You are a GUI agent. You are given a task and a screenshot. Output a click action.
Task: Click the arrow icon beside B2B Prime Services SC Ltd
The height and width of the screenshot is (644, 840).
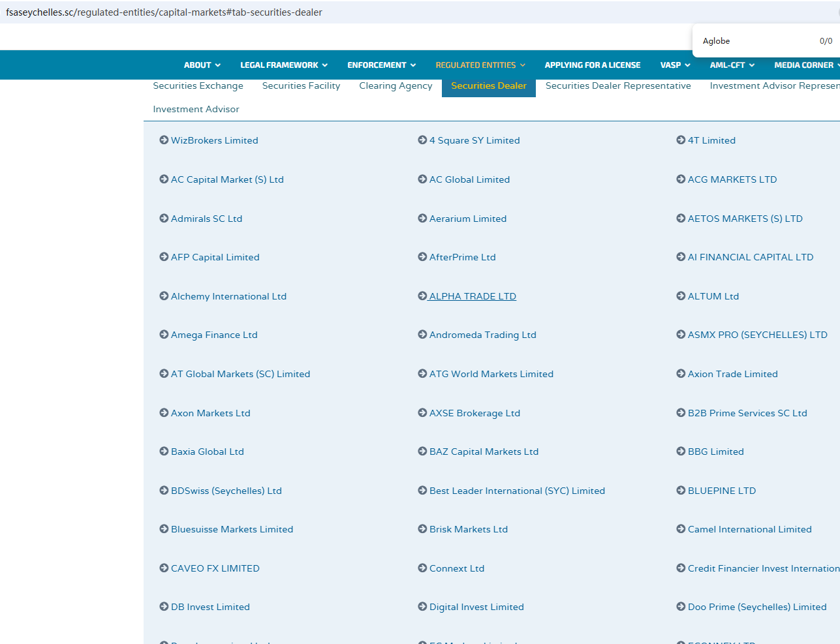click(x=681, y=413)
